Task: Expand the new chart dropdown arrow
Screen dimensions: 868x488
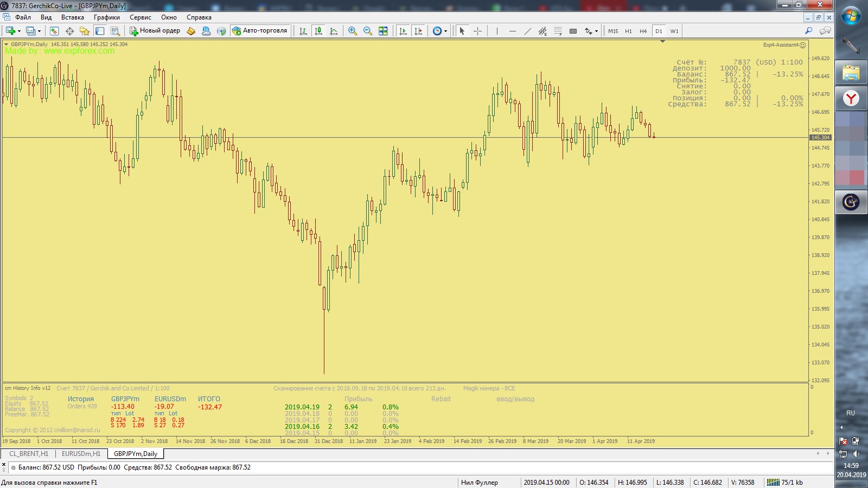Action: [20, 31]
